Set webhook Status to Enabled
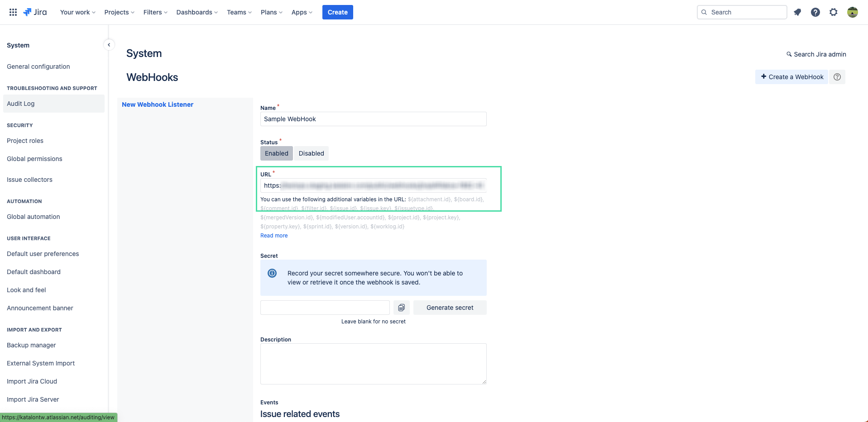868x422 pixels. coord(276,153)
